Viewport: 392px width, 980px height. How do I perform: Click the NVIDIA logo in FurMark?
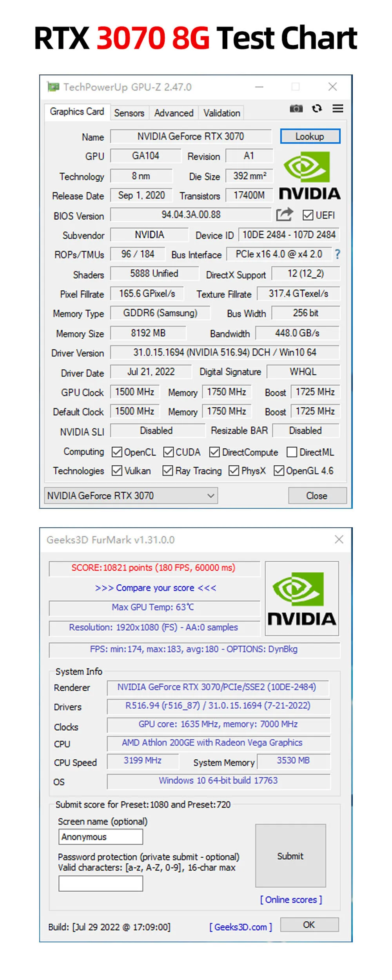[302, 598]
